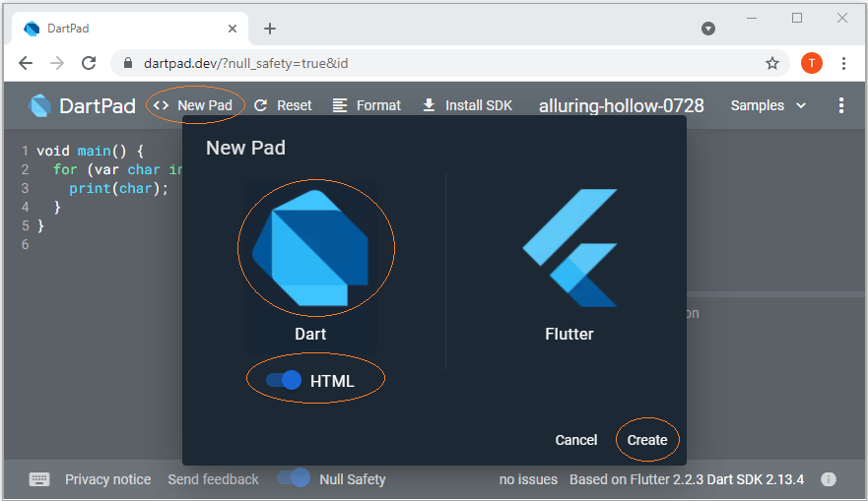Screen dimensions: 868x501
Task: Click New Pad in the toolbar
Action: (195, 105)
